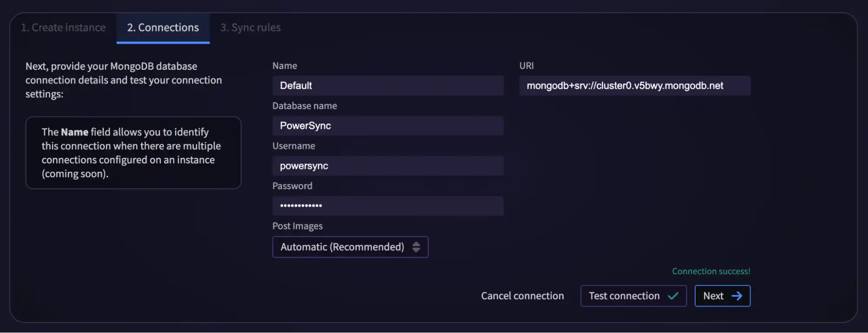This screenshot has height=333, width=868.
Task: Click the info box about the Name field
Action: pos(133,153)
